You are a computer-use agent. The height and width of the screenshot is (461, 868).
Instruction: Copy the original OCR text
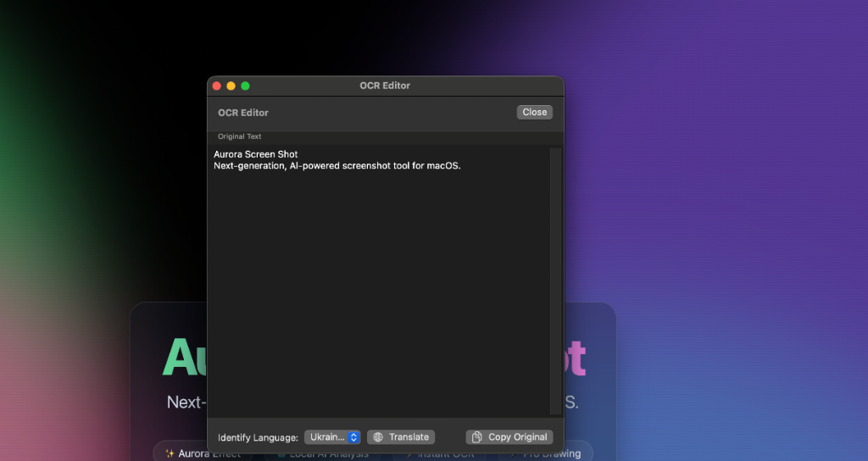[x=509, y=437]
